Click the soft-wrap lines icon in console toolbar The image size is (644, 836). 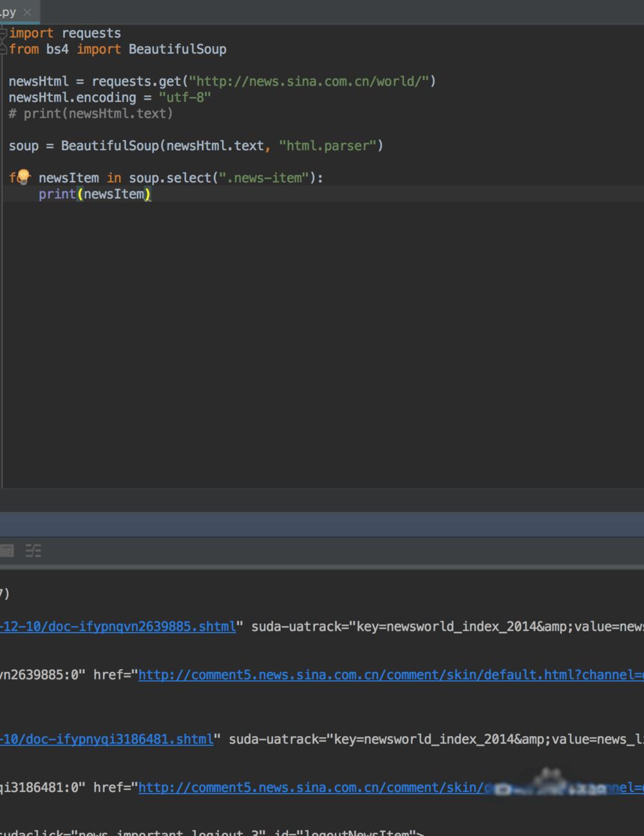33,551
